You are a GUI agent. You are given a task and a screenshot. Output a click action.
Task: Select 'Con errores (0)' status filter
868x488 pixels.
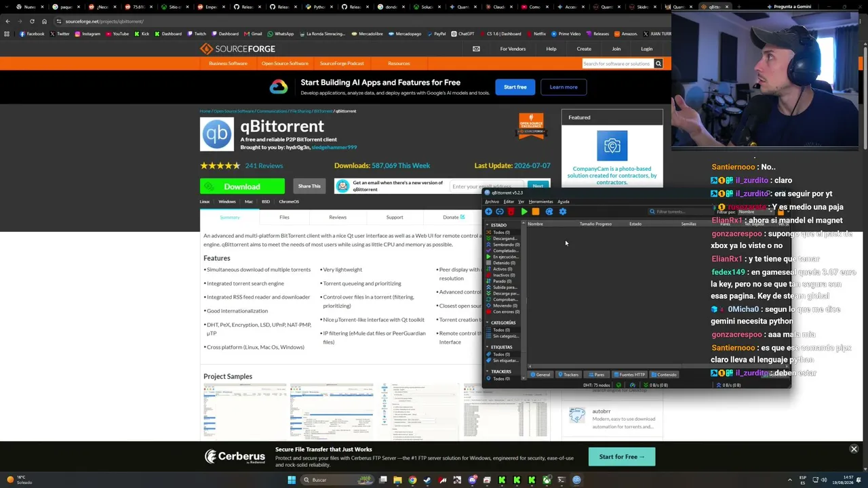click(504, 312)
